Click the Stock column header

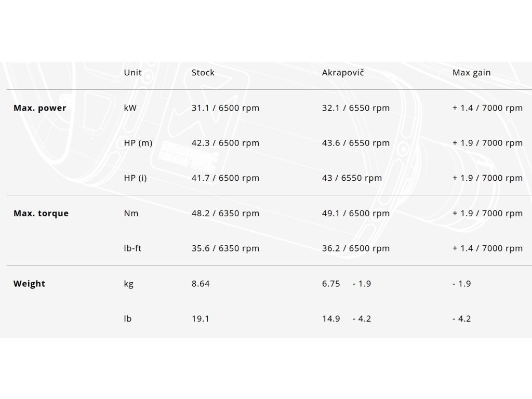[x=203, y=73]
